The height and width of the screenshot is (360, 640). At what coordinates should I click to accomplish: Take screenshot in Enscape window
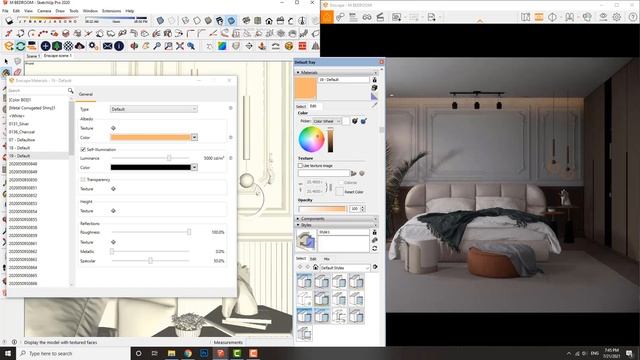click(396, 17)
